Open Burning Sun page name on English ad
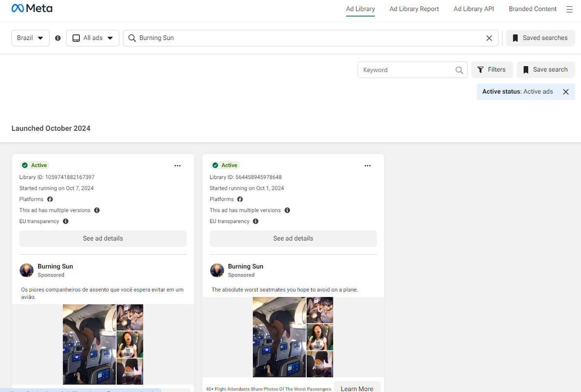The height and width of the screenshot is (392, 581). [x=245, y=267]
